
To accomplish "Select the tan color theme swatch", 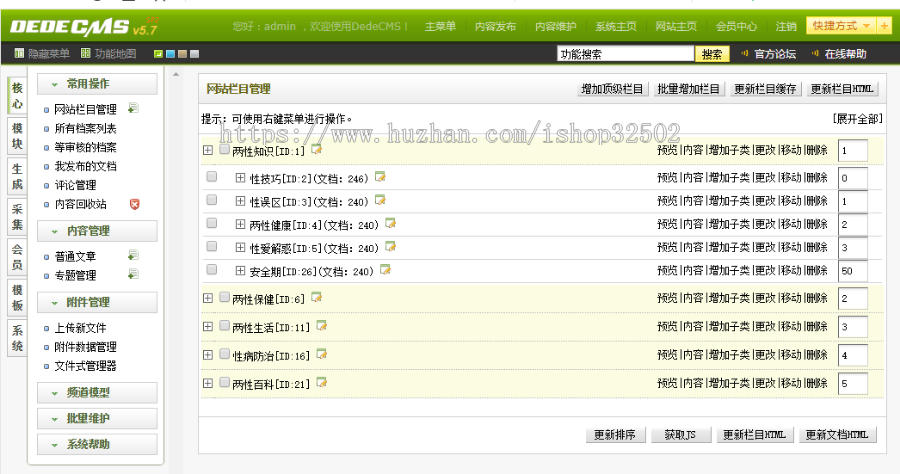I will tap(183, 54).
